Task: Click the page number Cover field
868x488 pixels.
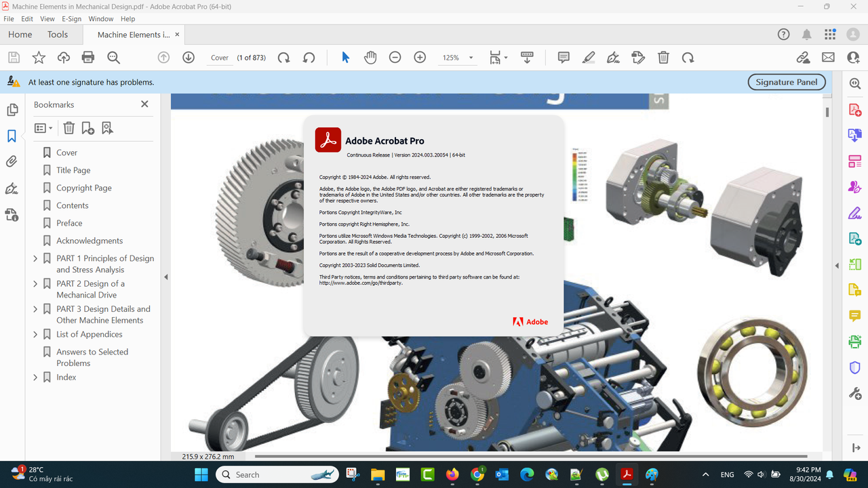Action: pos(220,58)
